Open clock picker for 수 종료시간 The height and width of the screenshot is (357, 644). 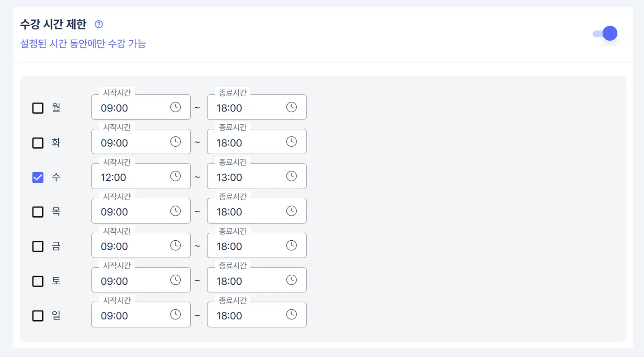click(x=291, y=176)
